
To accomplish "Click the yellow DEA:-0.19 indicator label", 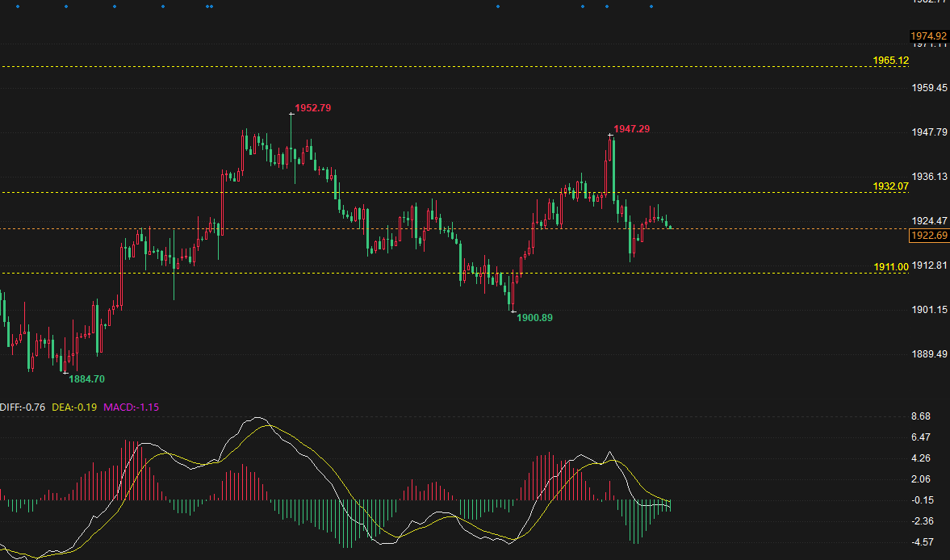I will (x=74, y=407).
